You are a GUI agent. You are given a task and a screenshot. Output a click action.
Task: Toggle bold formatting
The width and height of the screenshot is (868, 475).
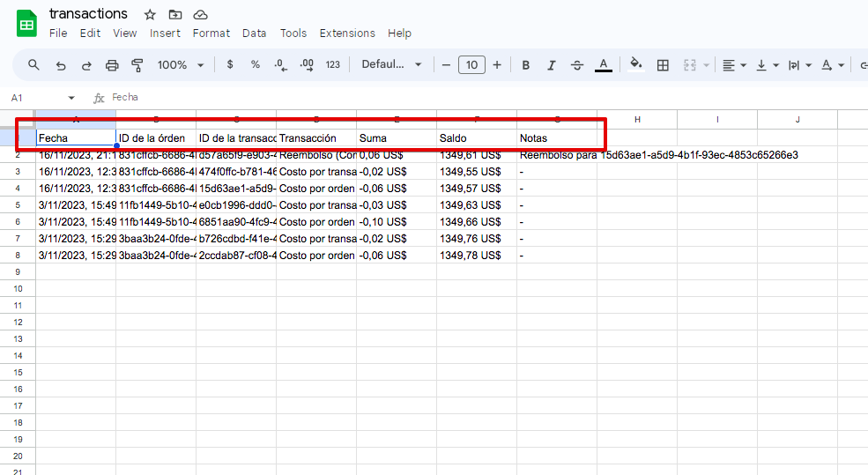526,65
